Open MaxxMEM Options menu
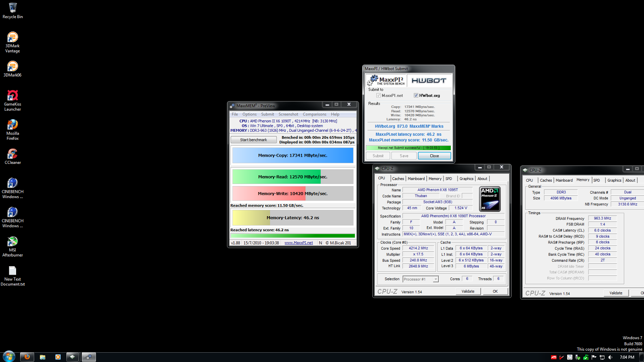This screenshot has width=644, height=362. coord(249,114)
